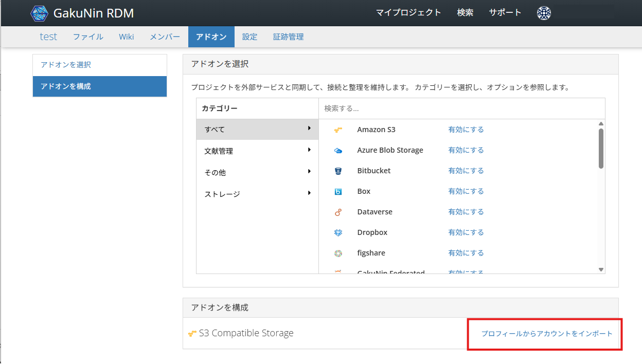Click the addon search input field
The image size is (642, 364).
point(461,108)
